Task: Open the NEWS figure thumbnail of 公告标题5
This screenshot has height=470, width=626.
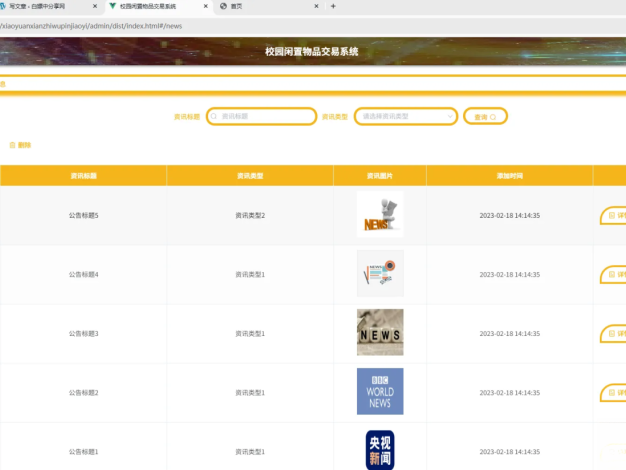Action: click(380, 214)
